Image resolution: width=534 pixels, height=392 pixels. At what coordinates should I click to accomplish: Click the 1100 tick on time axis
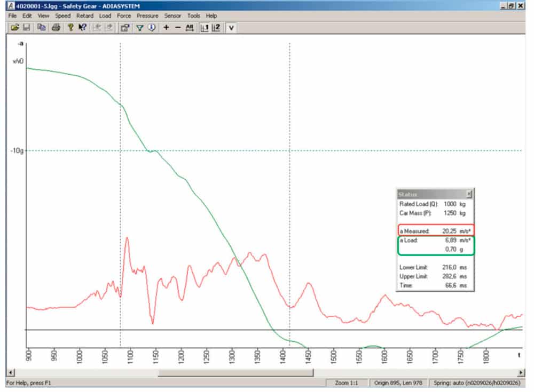(x=130, y=357)
